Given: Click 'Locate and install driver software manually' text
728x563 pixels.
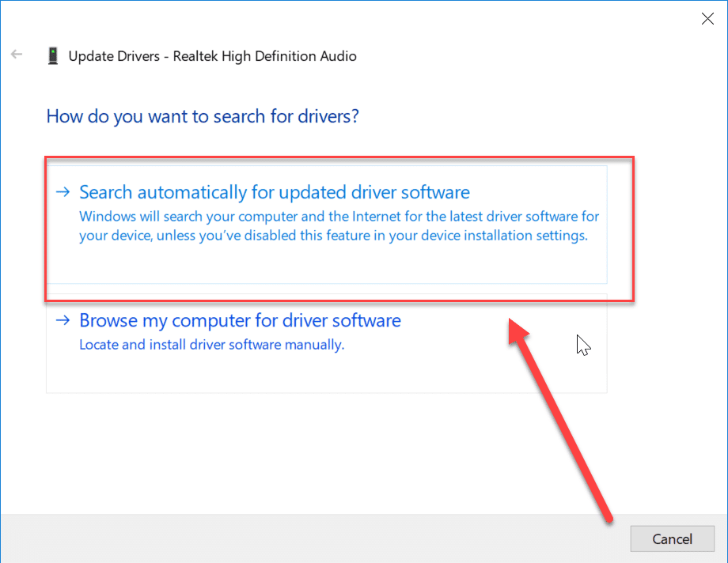Looking at the screenshot, I should click(211, 345).
